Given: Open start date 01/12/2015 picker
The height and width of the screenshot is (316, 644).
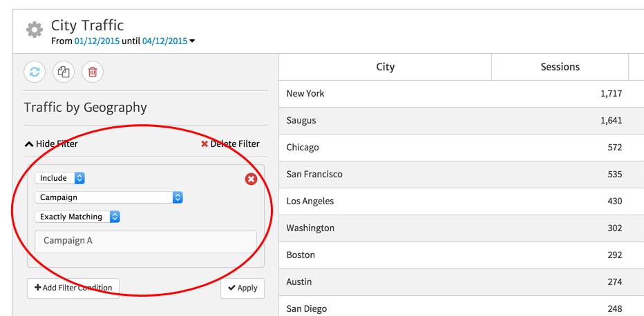Looking at the screenshot, I should pos(97,41).
